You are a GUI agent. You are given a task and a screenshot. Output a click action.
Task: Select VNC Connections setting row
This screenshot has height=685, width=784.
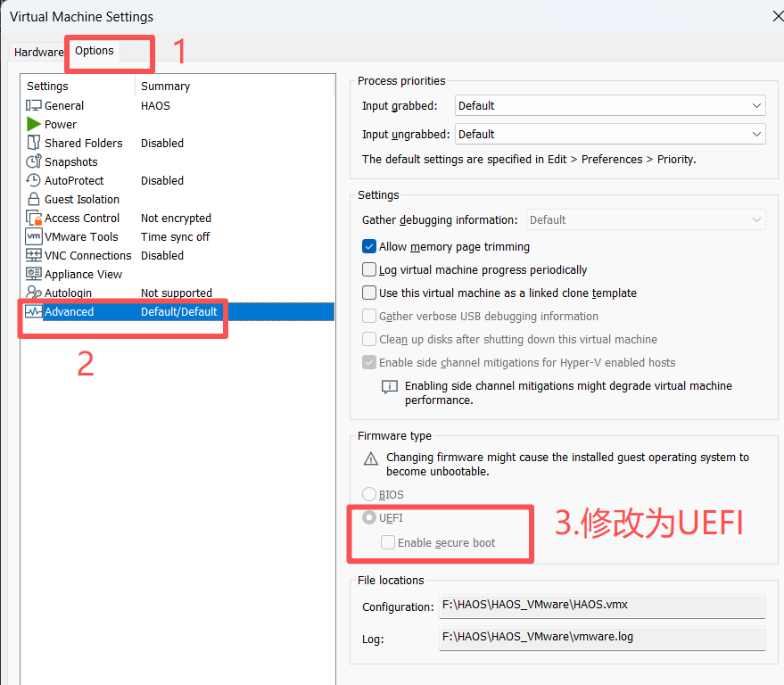[177, 255]
